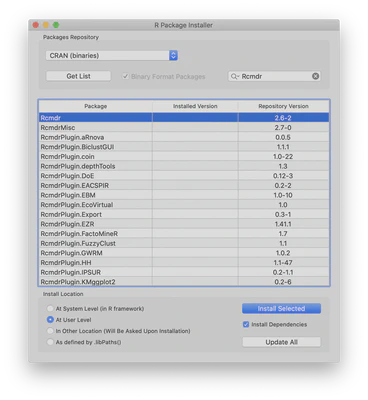Select the Rcmdr package row
Viewport: 368px width, 400px height.
184,118
